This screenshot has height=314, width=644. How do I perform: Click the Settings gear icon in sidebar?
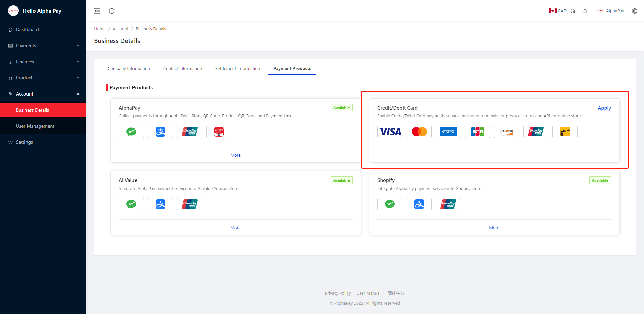tap(11, 142)
